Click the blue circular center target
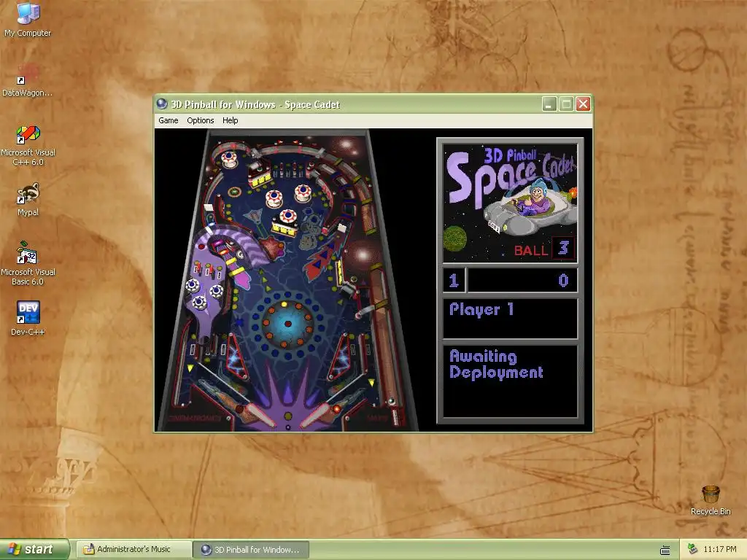 287,324
